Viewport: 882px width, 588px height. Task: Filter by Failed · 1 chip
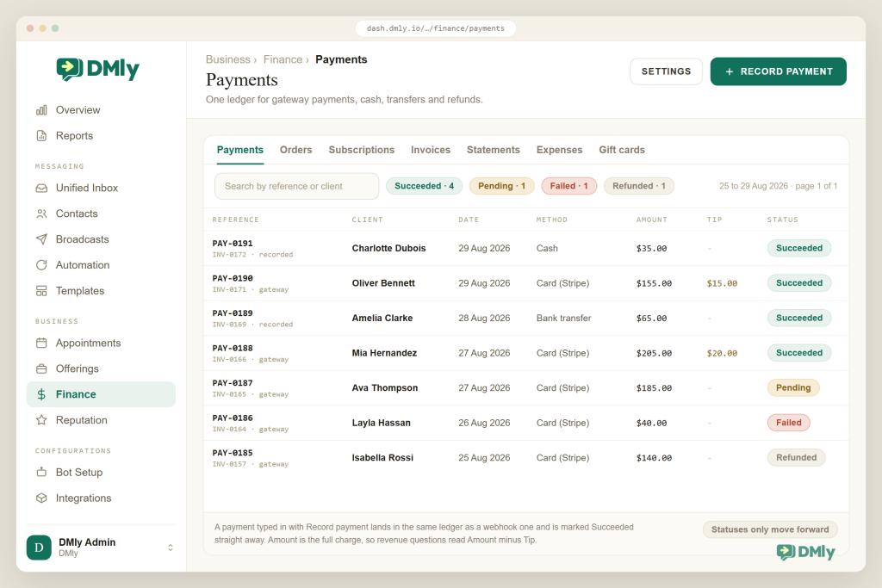[568, 186]
